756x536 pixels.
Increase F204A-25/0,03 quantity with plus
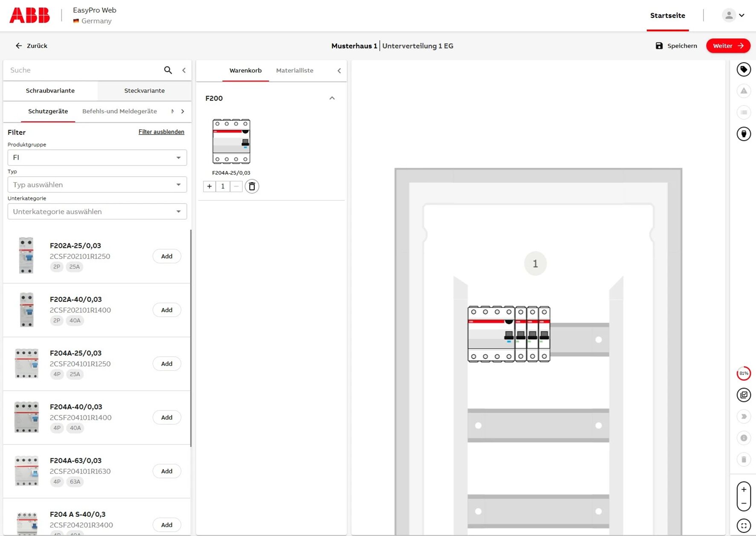209,186
